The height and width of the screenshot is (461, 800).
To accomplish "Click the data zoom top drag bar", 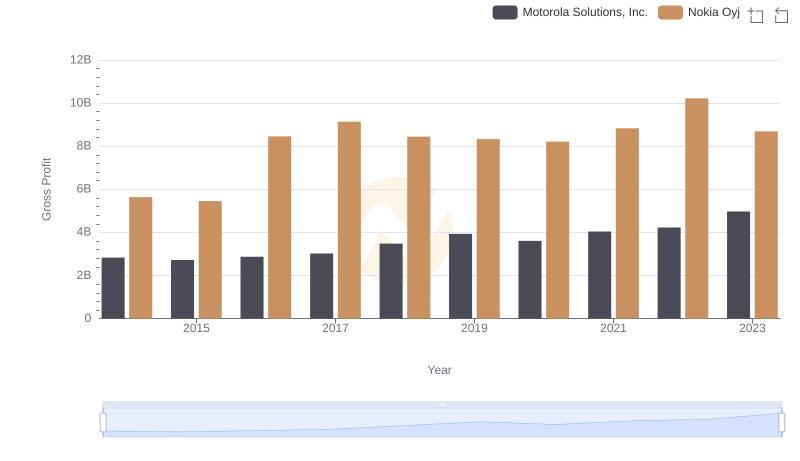I will coord(442,404).
